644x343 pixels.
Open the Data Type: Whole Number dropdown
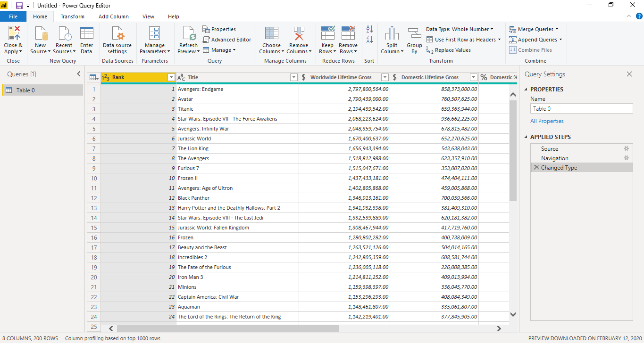click(460, 29)
